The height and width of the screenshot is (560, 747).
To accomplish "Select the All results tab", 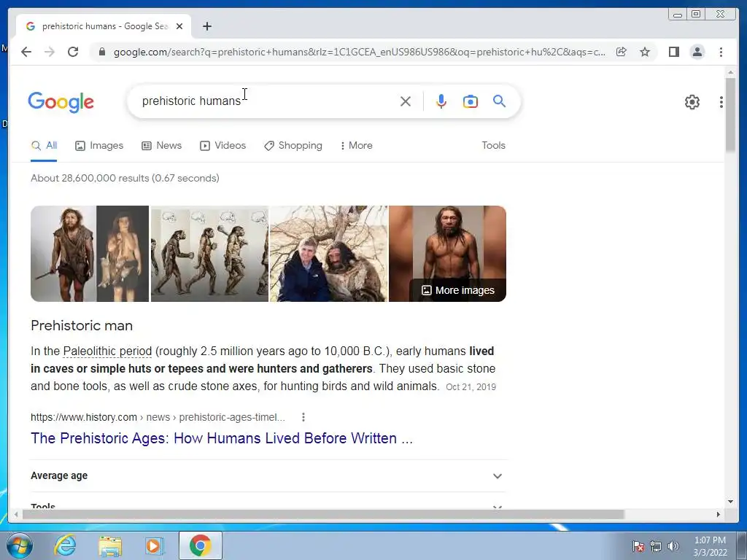I will pos(44,146).
